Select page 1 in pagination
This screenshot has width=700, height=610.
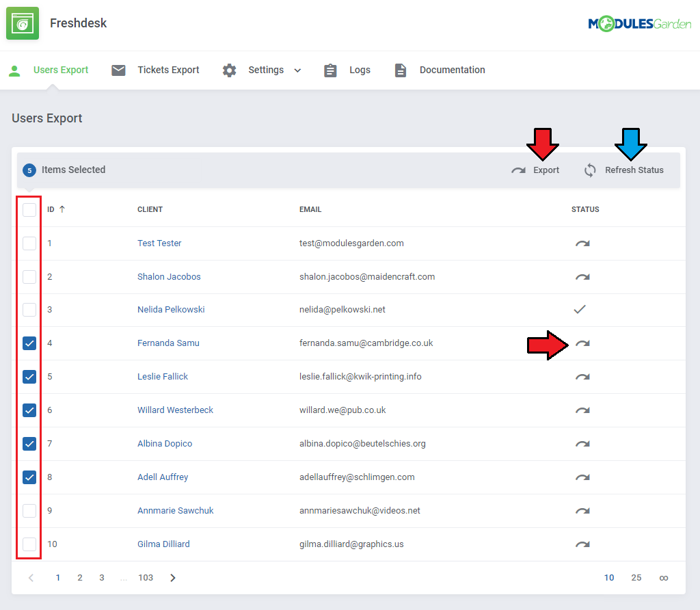[x=58, y=578]
